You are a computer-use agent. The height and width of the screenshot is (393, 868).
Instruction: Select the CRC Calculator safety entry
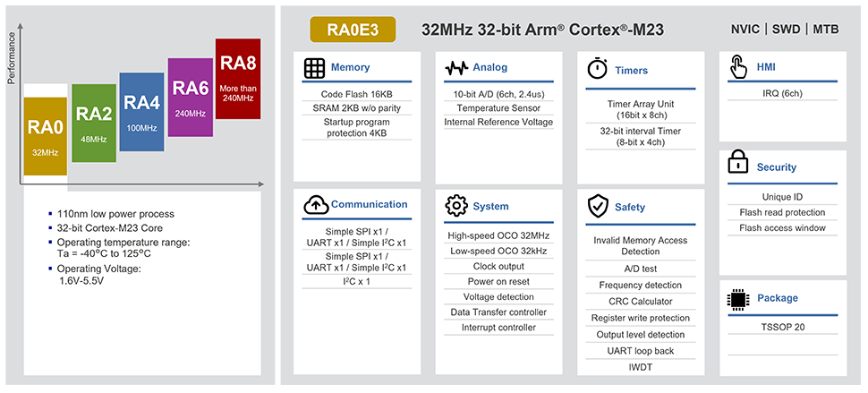coord(640,302)
